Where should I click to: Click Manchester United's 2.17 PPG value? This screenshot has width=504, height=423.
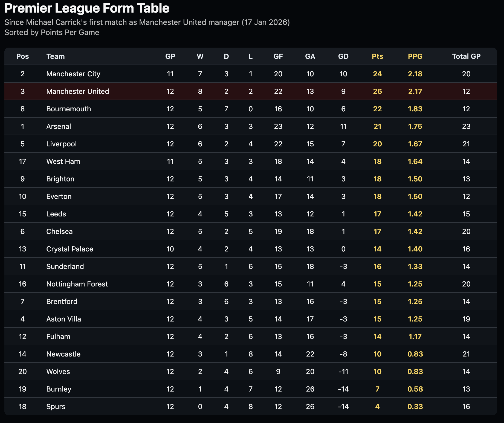point(415,91)
